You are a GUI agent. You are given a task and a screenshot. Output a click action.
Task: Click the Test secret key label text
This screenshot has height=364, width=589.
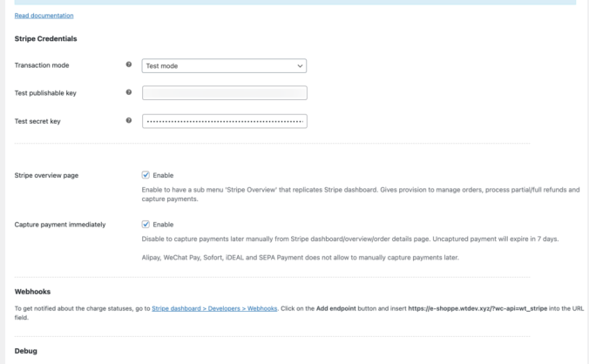[37, 121]
